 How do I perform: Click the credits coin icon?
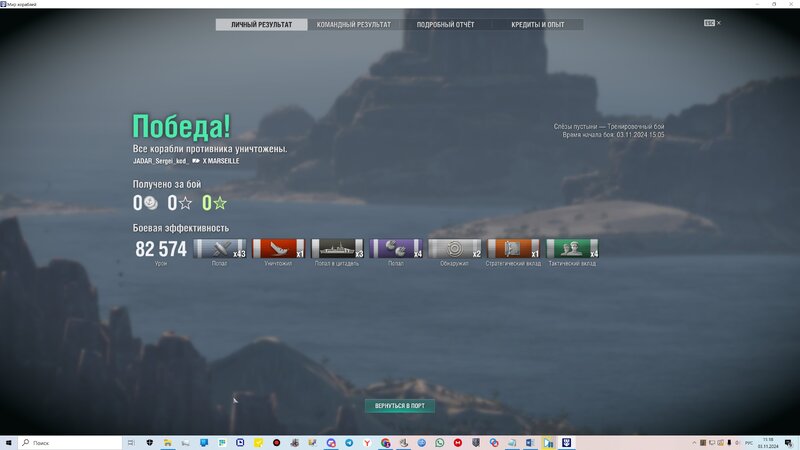[151, 203]
